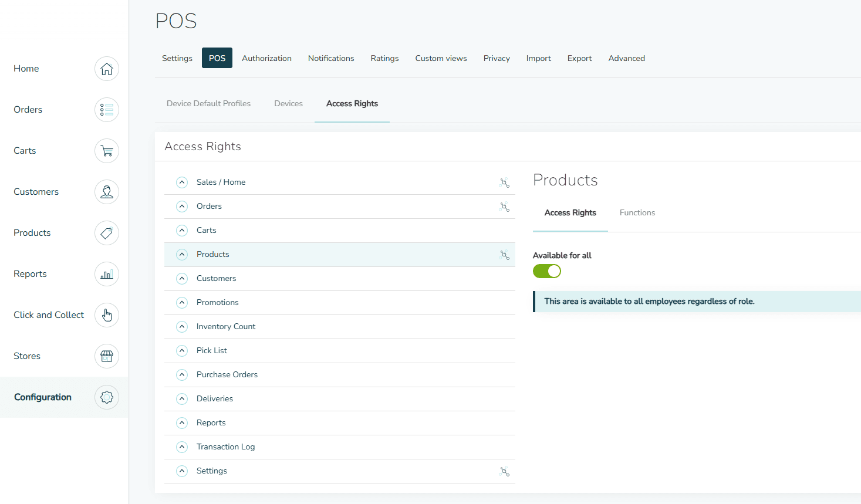
Task: Open the Advanced tab
Action: coord(626,58)
